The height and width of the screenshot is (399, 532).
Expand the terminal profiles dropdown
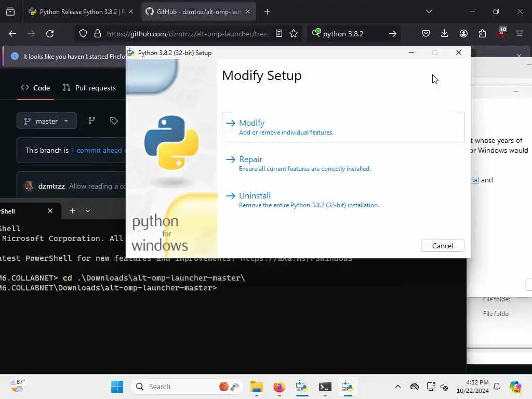(x=87, y=211)
